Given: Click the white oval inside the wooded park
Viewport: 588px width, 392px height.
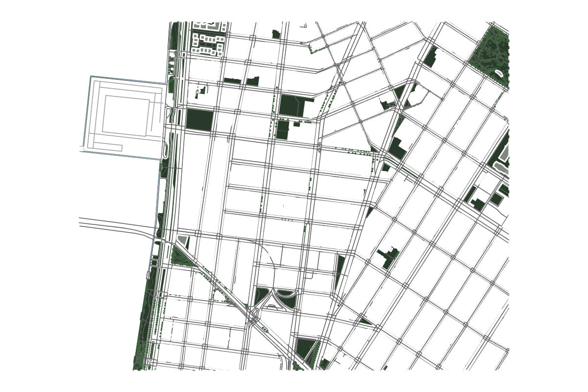Looking at the screenshot, I should coord(500,73).
